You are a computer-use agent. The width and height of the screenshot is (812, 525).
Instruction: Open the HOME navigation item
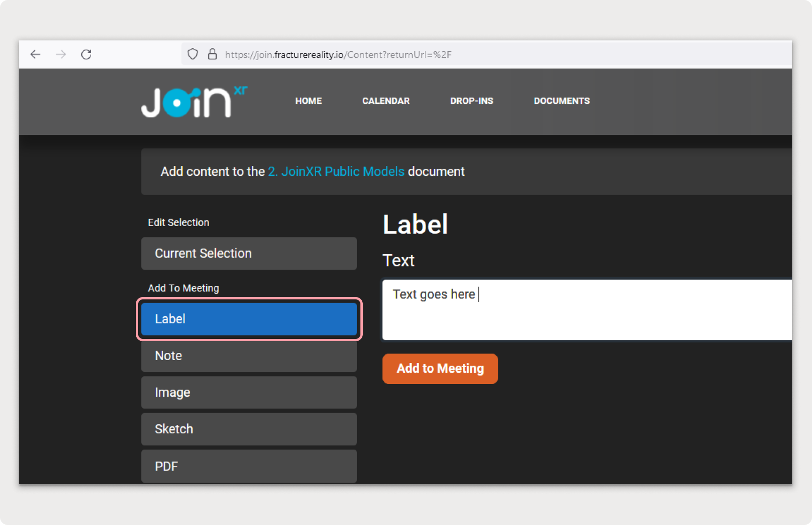pos(308,101)
